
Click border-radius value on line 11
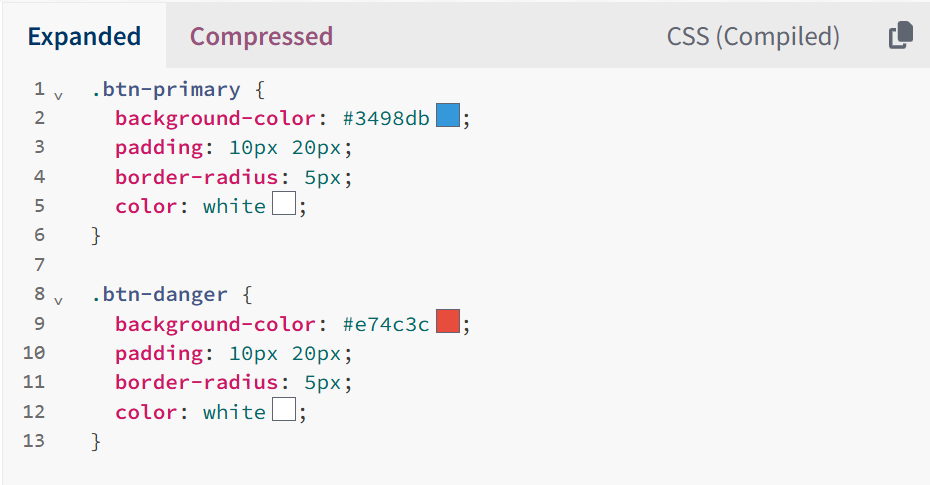tap(323, 383)
